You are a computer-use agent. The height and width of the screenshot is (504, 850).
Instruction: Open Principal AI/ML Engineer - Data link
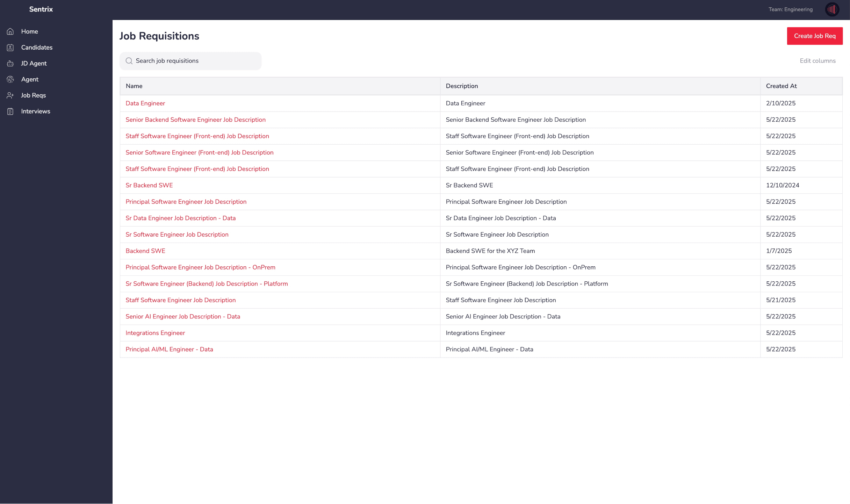tap(169, 350)
